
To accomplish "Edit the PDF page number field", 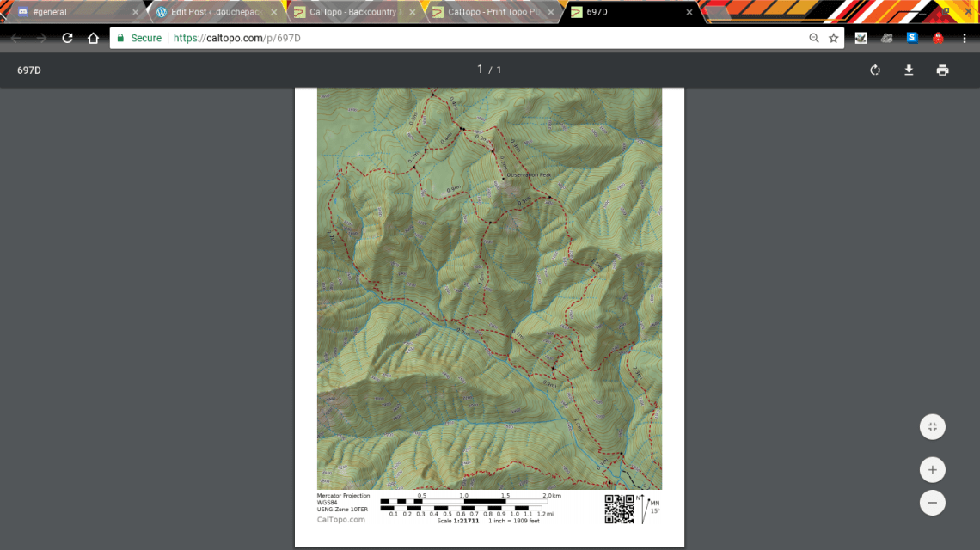I will click(481, 69).
